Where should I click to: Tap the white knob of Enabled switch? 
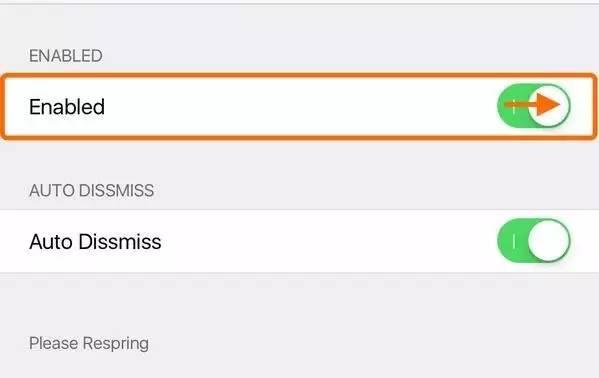click(549, 105)
